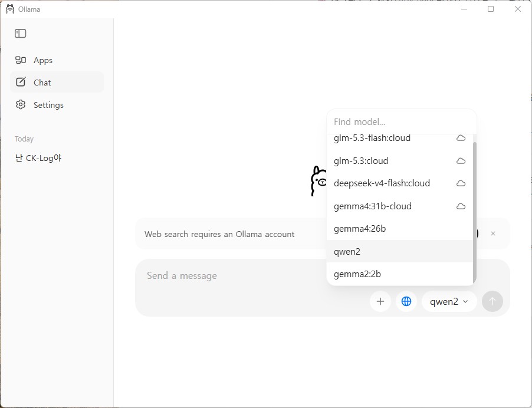Image resolution: width=532 pixels, height=408 pixels.
Task: Click the model list scrollbar
Action: (x=475, y=213)
